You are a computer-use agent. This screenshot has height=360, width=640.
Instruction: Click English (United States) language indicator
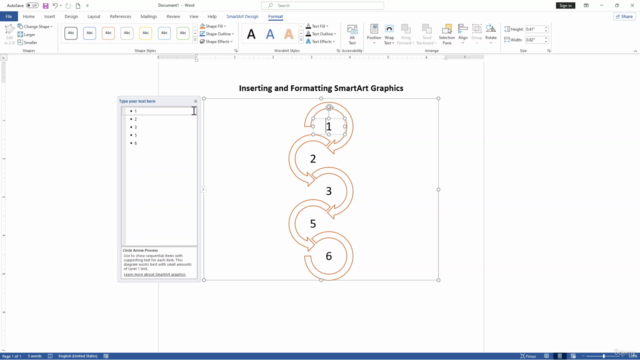click(78, 356)
